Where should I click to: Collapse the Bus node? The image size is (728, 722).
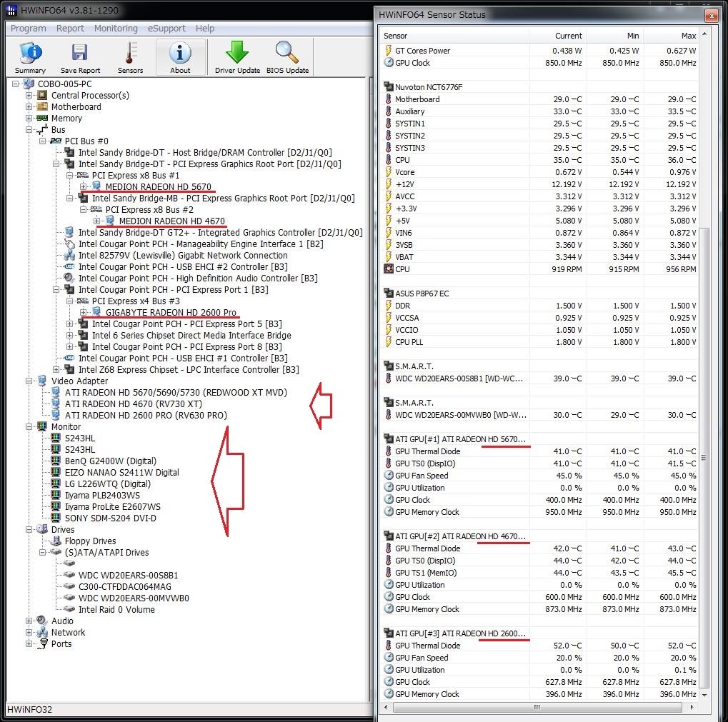tap(29, 129)
